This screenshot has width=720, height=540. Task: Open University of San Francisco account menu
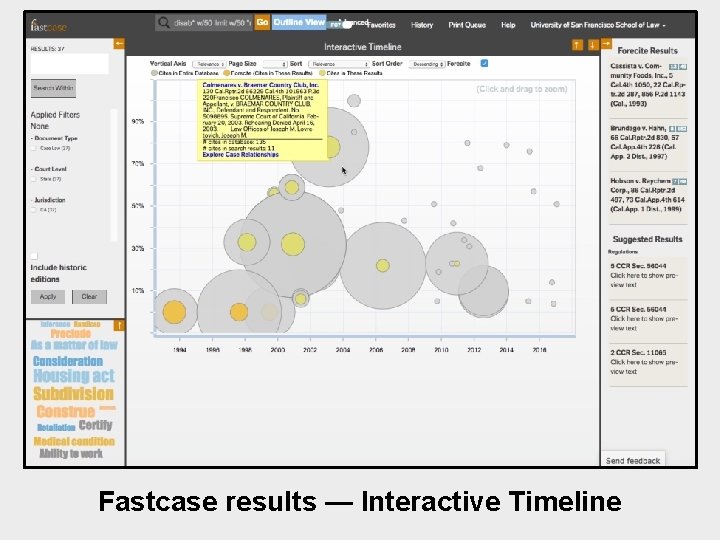click(598, 25)
